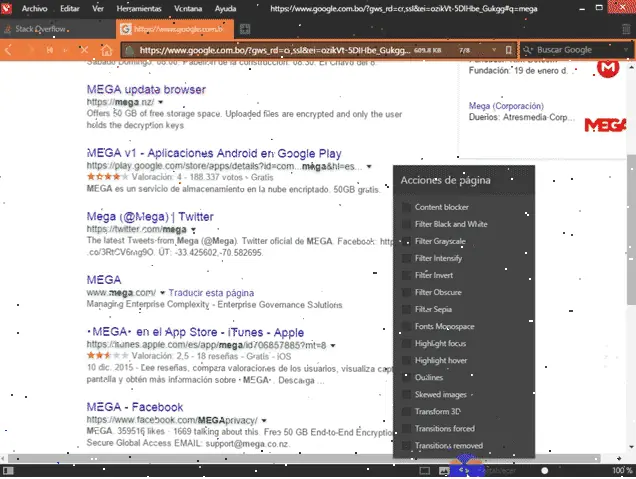Check Filter Invert option
Image resolution: width=636 pixels, height=479 pixels.
[406, 275]
